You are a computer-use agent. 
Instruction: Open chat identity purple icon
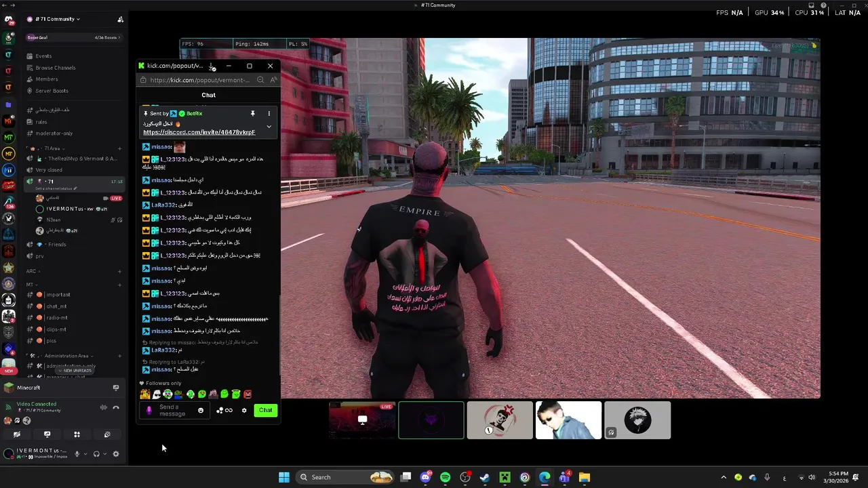click(149, 410)
